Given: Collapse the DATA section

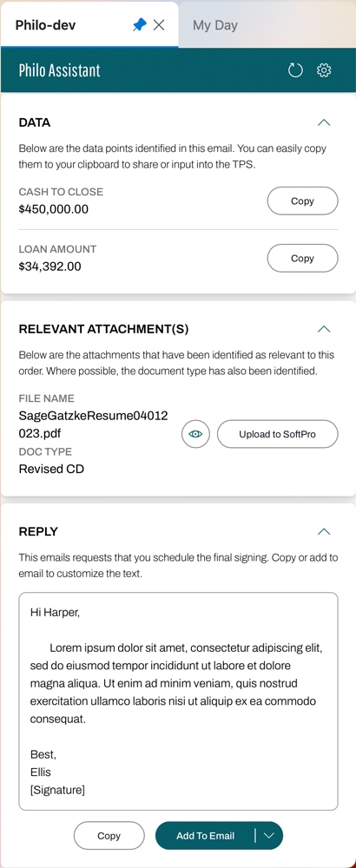Looking at the screenshot, I should [324, 122].
